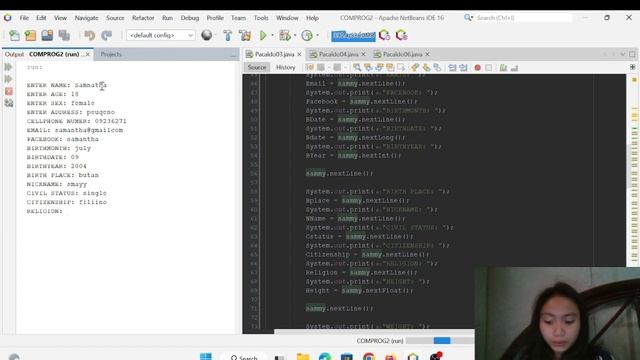
Task: Maximize the editor window icon
Action: pos(632,54)
